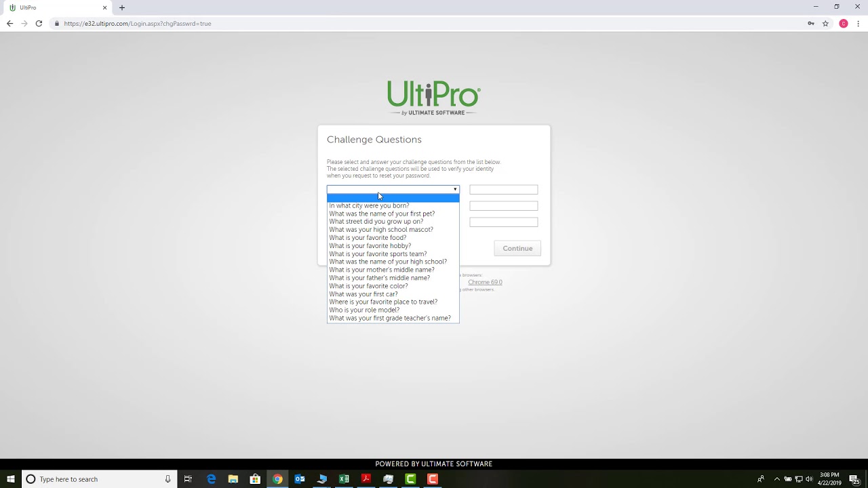Pick 'What is your favorite sports team?'
868x488 pixels.
(393, 254)
